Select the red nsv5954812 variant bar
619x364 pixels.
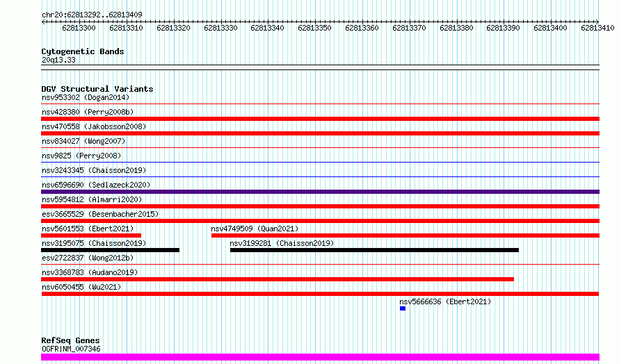tap(320, 206)
